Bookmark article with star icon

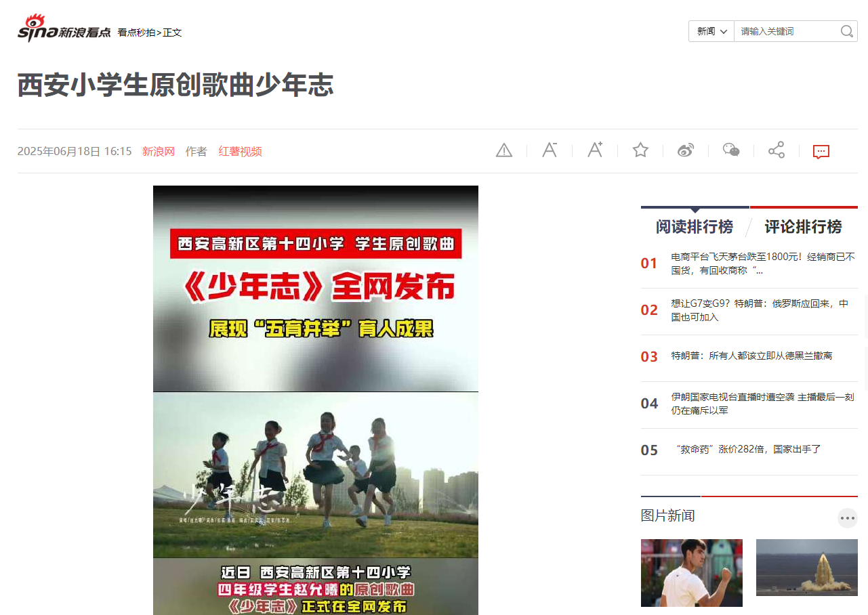(640, 150)
